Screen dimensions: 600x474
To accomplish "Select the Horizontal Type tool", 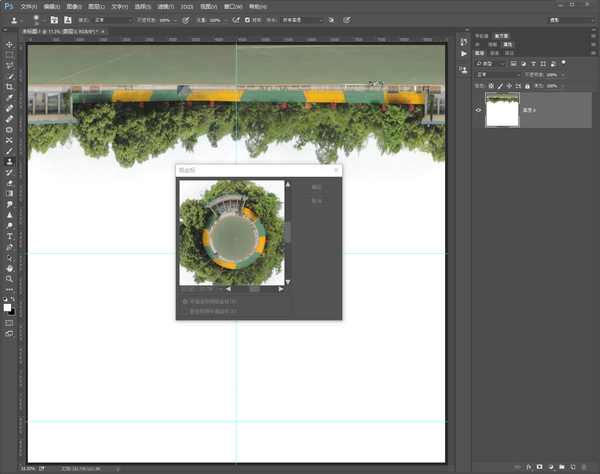I will pos(9,236).
